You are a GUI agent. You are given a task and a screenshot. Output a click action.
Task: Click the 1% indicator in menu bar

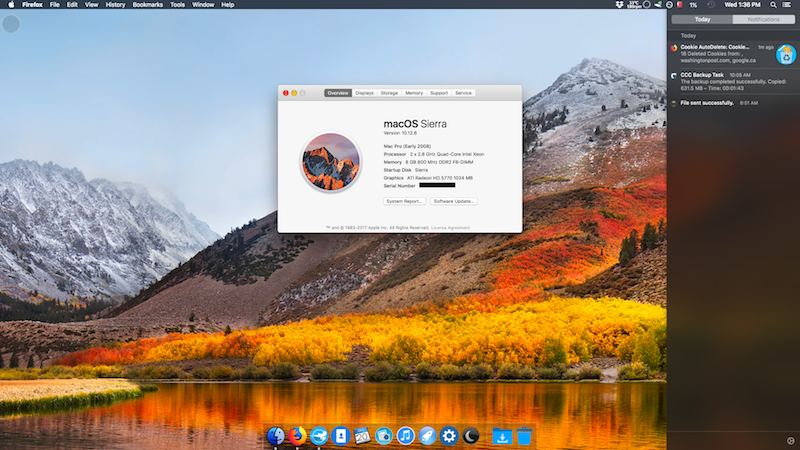coord(693,5)
